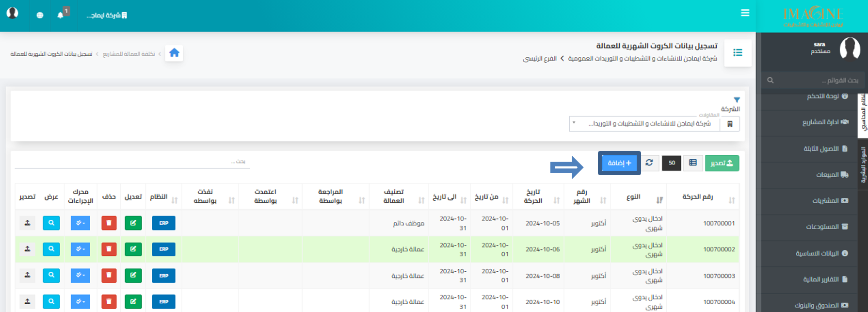
Task: Focus sidebar menu search بحث القوائم
Action: (813, 80)
